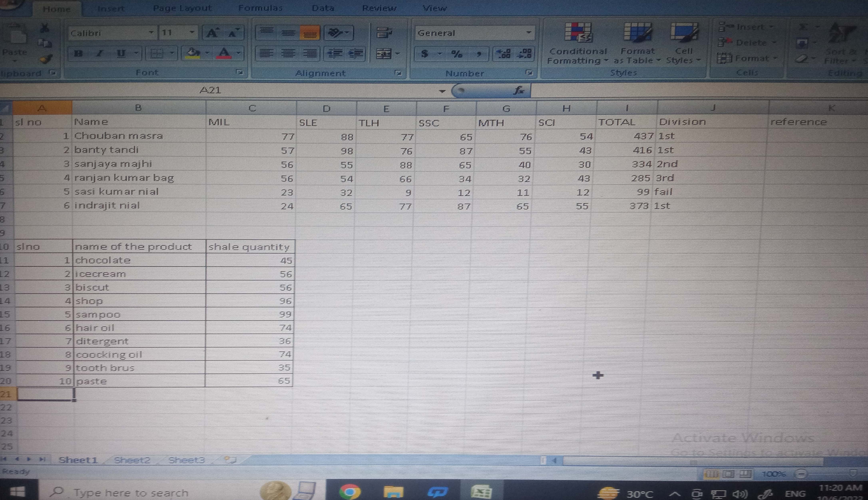The width and height of the screenshot is (868, 500).
Task: Click the Percent Style button
Action: pos(457,54)
